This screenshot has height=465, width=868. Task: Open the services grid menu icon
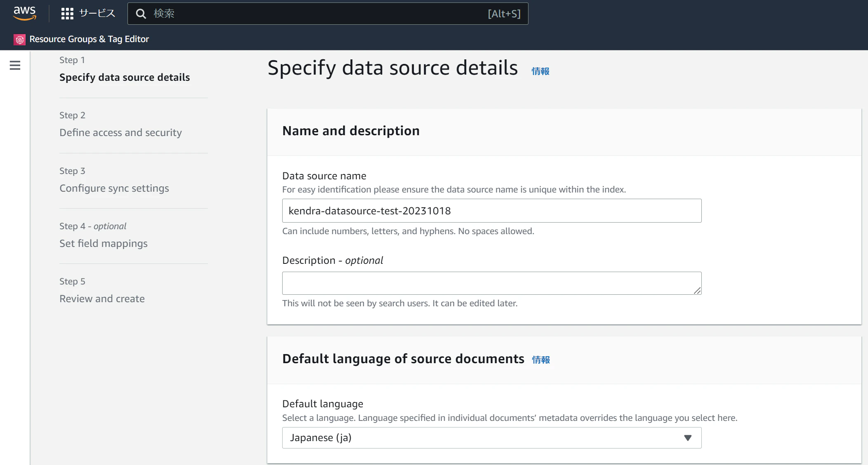(67, 14)
